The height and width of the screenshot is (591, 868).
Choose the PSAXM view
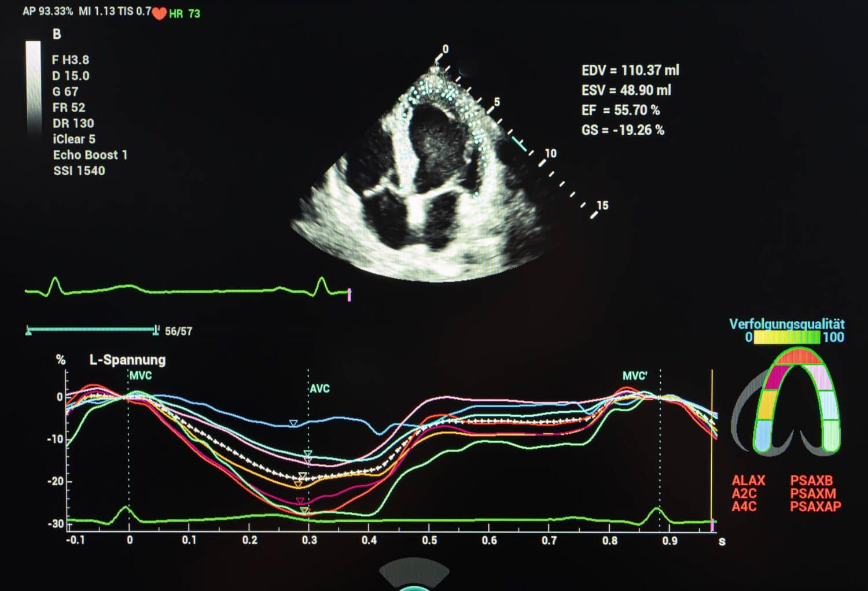pyautogui.click(x=813, y=494)
